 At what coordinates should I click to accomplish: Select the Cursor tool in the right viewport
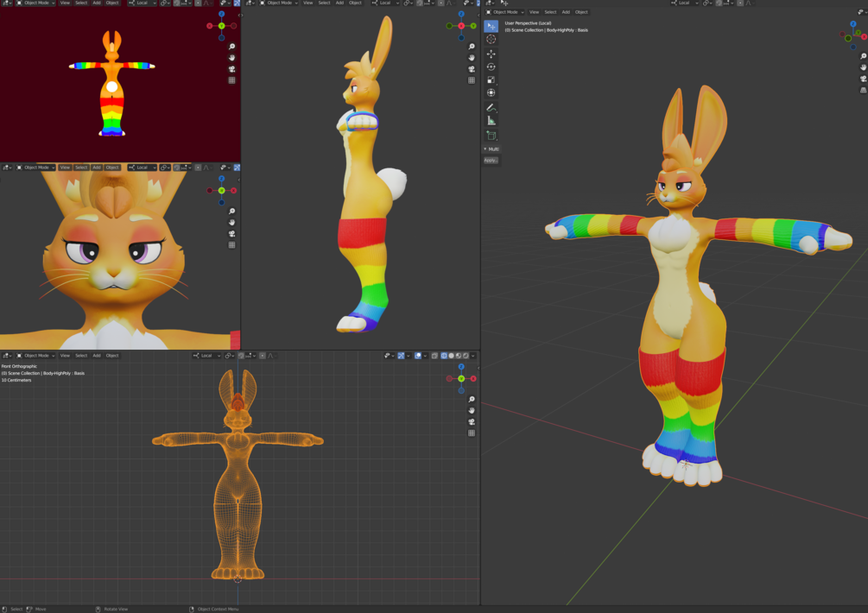tap(491, 39)
